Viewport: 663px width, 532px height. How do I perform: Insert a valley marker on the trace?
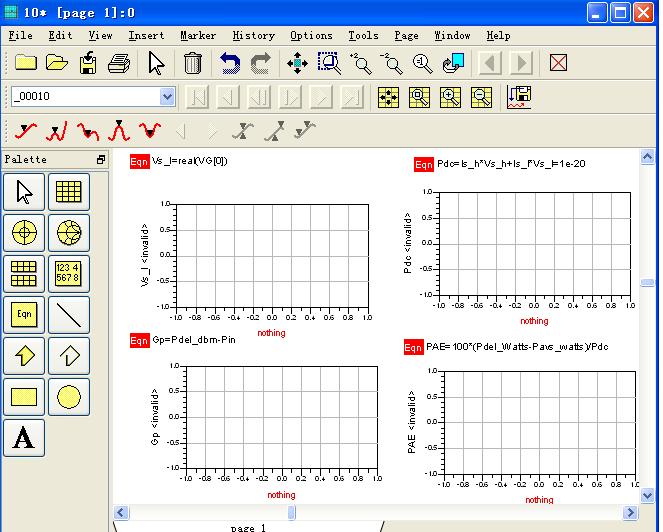(x=150, y=130)
